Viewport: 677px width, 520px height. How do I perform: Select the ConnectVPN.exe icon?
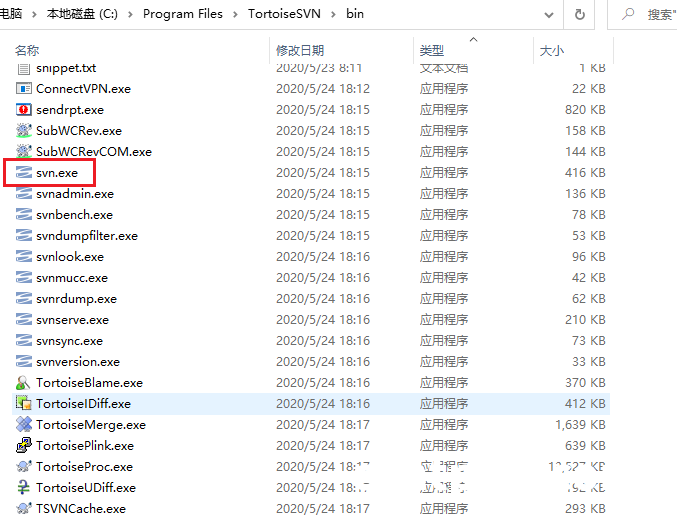[x=24, y=89]
